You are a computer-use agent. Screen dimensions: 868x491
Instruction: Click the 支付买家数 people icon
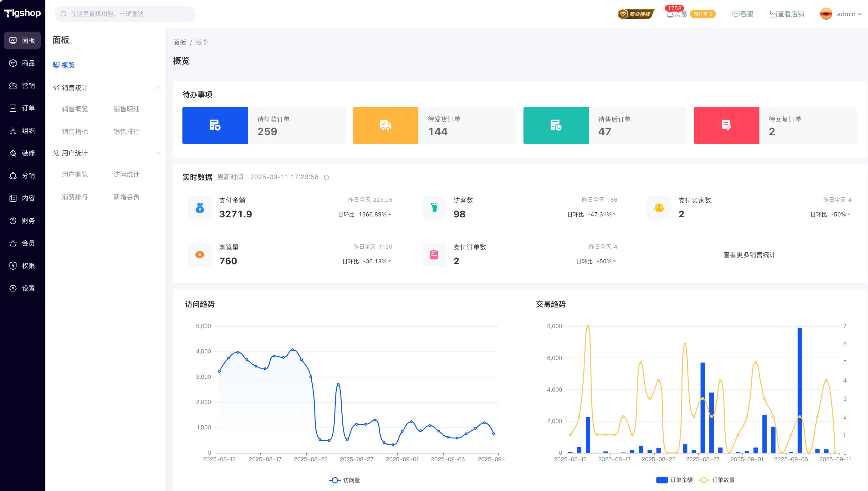coord(659,208)
